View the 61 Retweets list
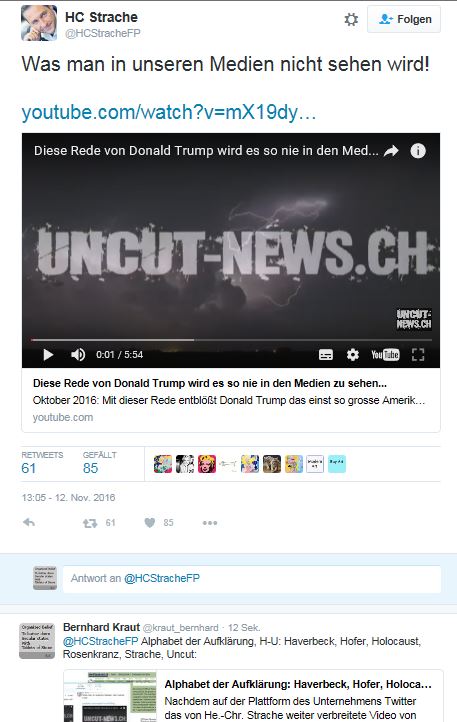The height and width of the screenshot is (722, 457). click(42, 463)
